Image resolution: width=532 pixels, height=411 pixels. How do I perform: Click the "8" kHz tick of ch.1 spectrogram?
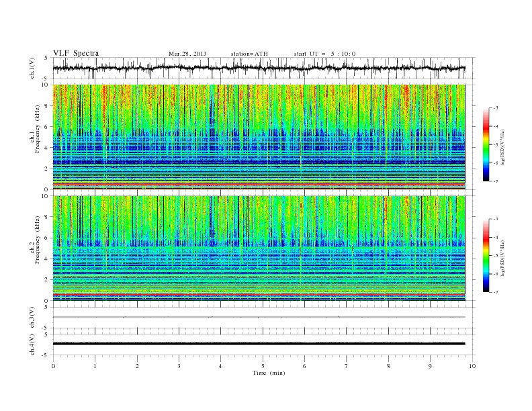tap(46, 106)
